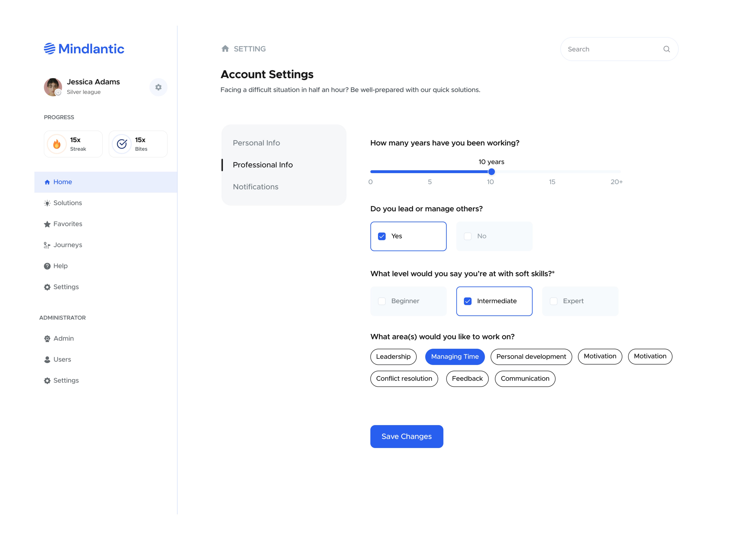Open Favorites via star icon
Image resolution: width=756 pixels, height=540 pixels.
(47, 224)
